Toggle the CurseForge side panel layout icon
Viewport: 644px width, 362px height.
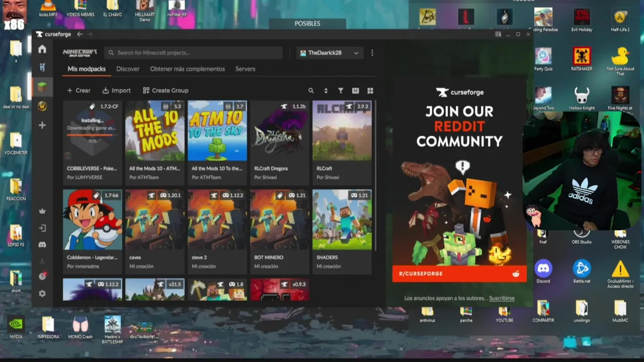(x=498, y=34)
